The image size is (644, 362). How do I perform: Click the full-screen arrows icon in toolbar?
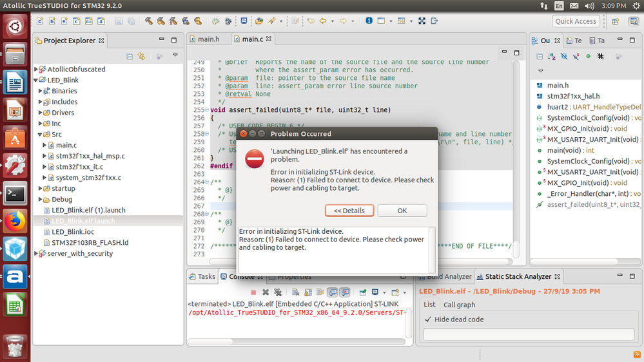coord(422,21)
